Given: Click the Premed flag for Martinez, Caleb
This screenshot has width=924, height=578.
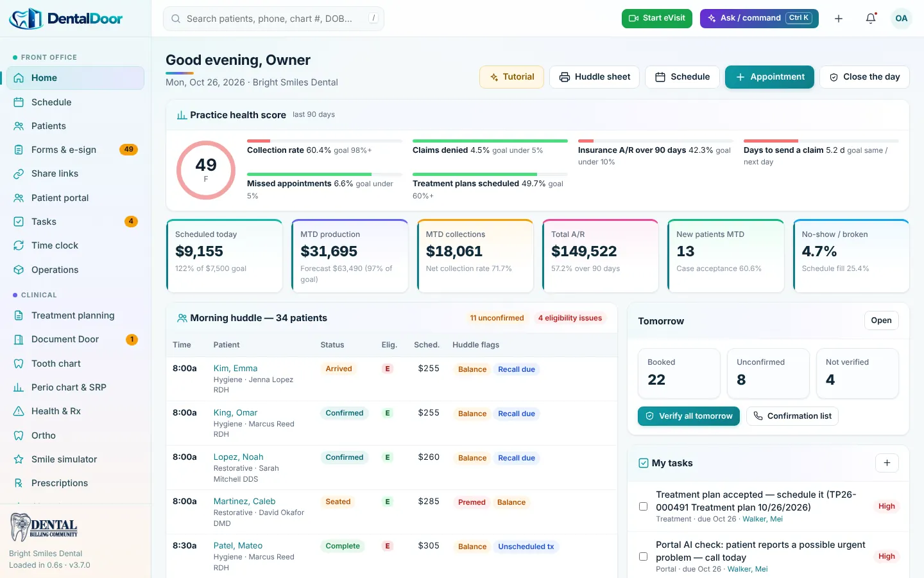Looking at the screenshot, I should (x=472, y=502).
